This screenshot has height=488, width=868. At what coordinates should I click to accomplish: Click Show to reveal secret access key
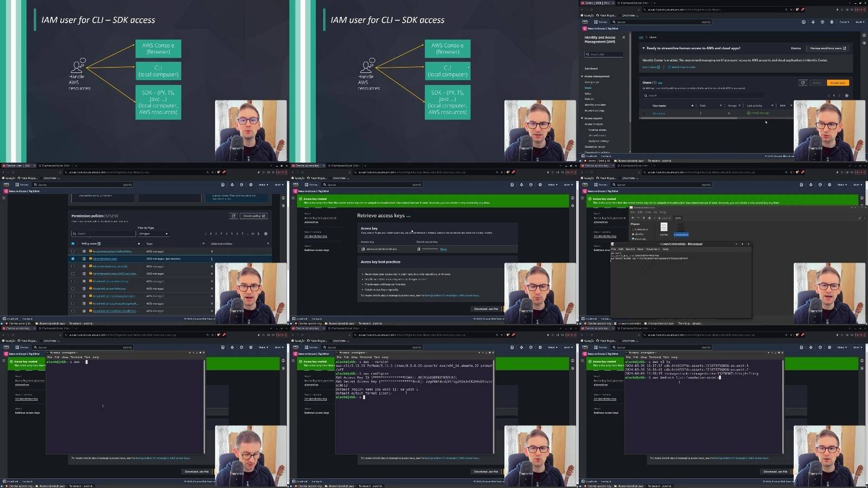443,249
